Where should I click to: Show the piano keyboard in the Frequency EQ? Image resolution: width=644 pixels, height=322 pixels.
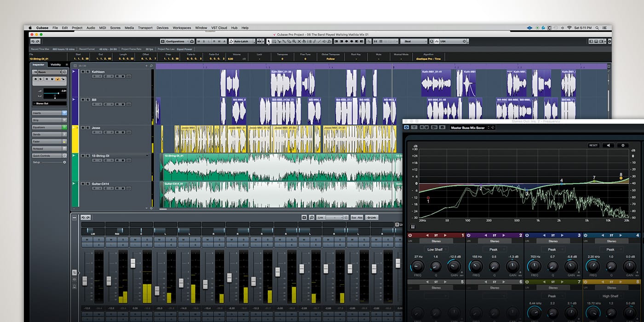coord(413,226)
